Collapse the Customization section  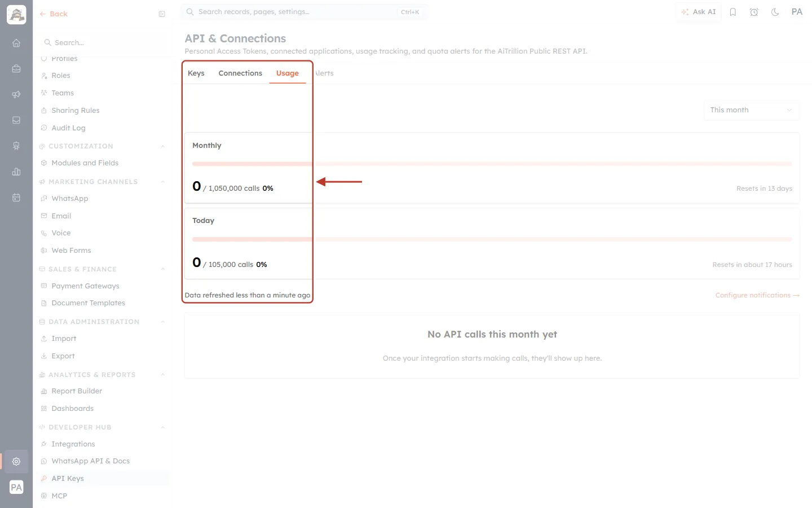pos(163,146)
